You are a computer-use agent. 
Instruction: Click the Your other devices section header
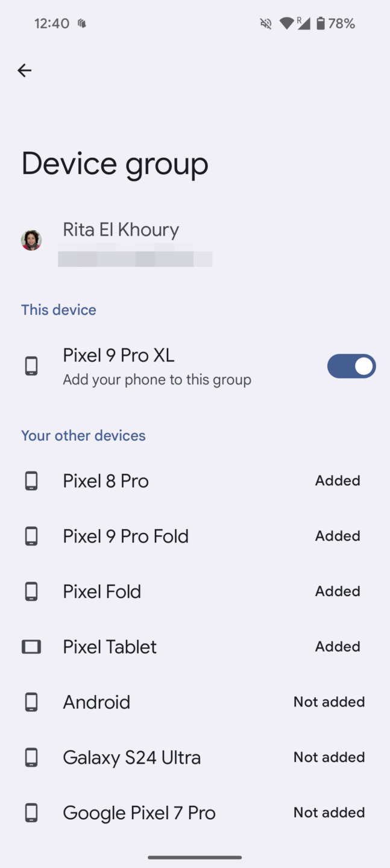83,435
